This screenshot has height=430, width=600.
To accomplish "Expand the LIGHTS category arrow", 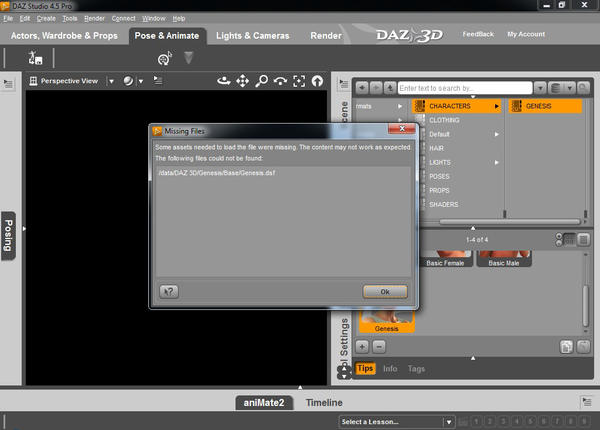I will pyautogui.click(x=496, y=163).
